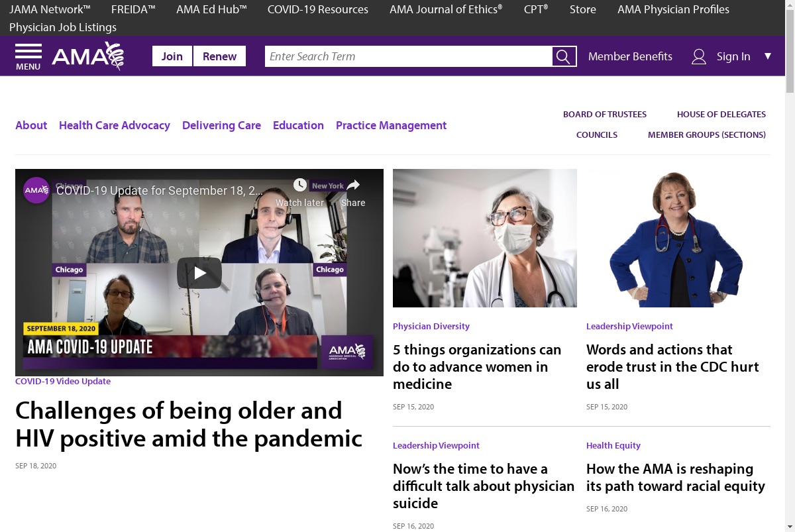Click the Join button

click(x=172, y=56)
